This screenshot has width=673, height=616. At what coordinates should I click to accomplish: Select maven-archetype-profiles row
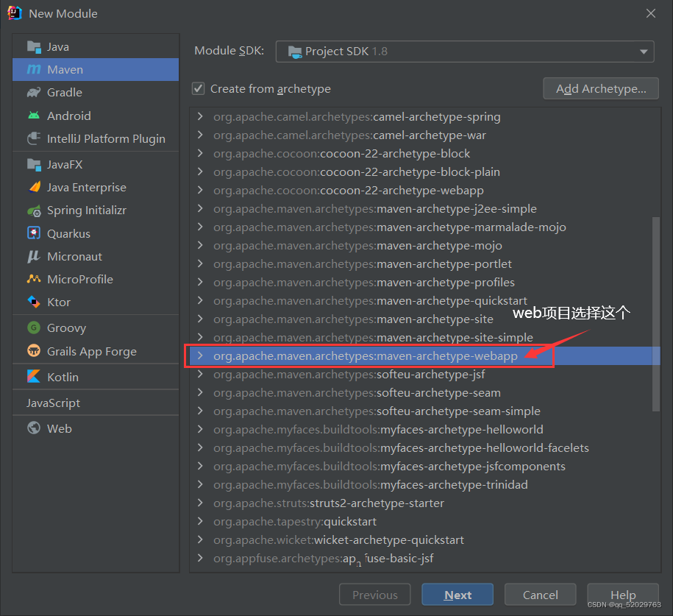point(425,282)
